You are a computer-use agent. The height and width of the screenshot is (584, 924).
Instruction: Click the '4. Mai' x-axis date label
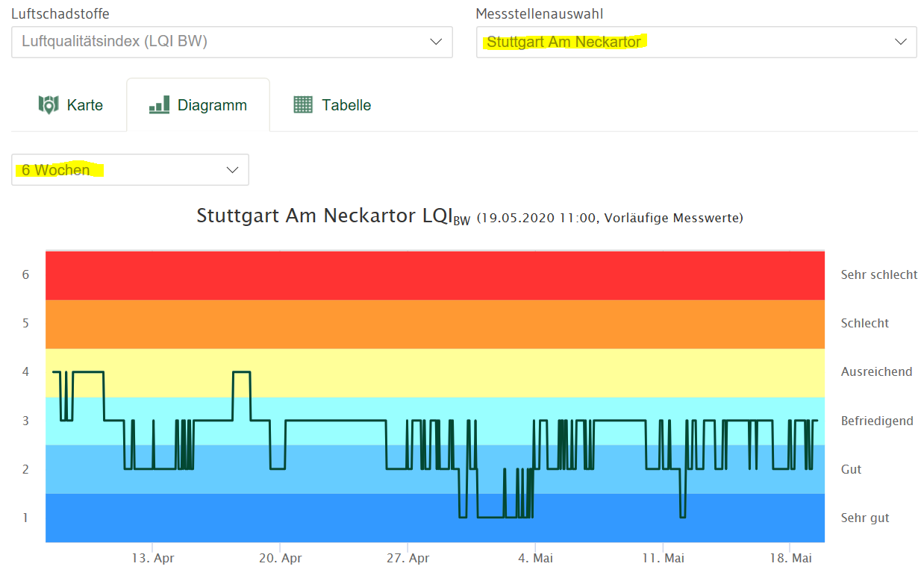[x=534, y=558]
